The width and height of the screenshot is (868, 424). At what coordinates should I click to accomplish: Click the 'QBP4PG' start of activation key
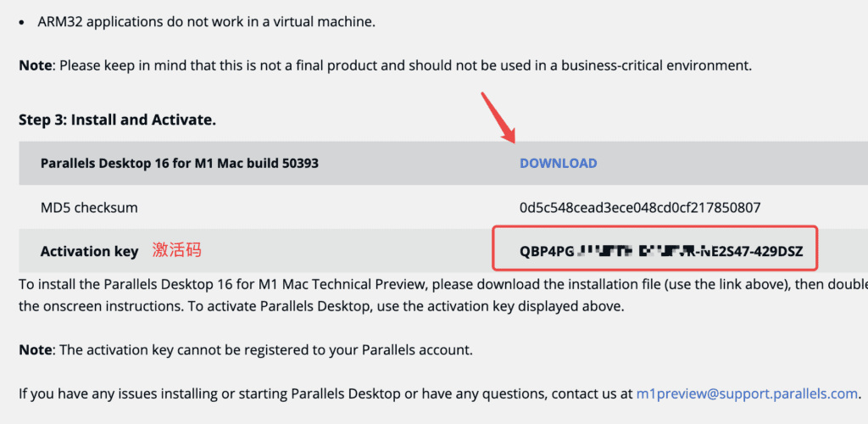[x=547, y=252]
